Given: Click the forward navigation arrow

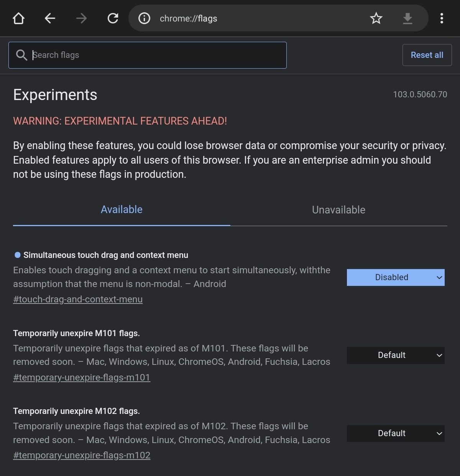Looking at the screenshot, I should pos(81,18).
